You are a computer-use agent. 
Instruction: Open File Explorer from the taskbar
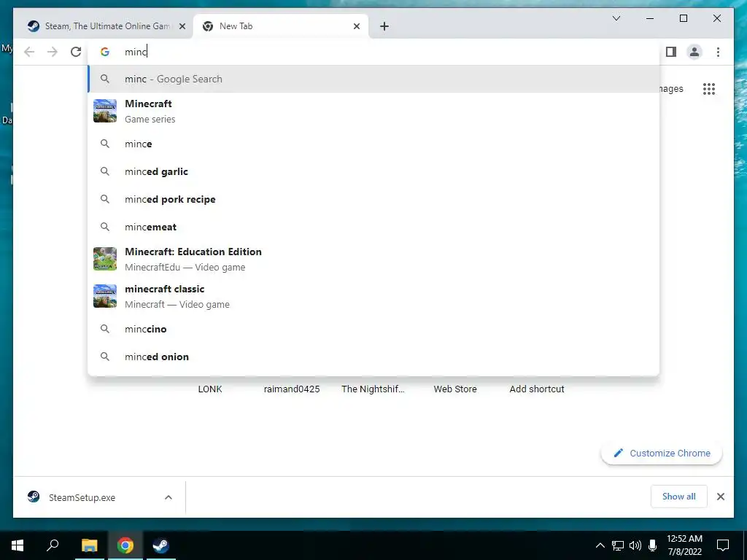pos(90,545)
